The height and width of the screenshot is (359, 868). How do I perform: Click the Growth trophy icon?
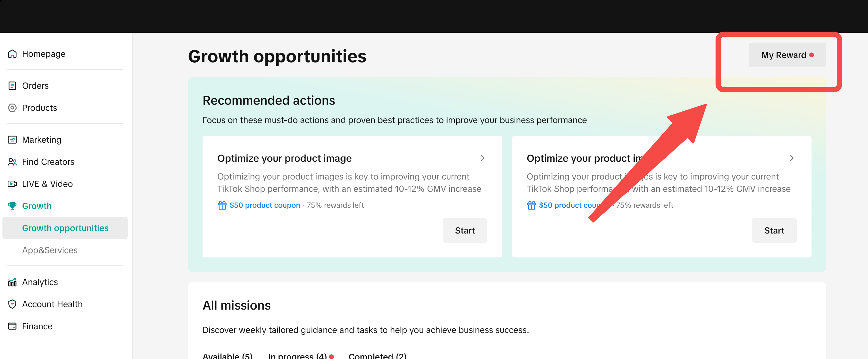12,206
